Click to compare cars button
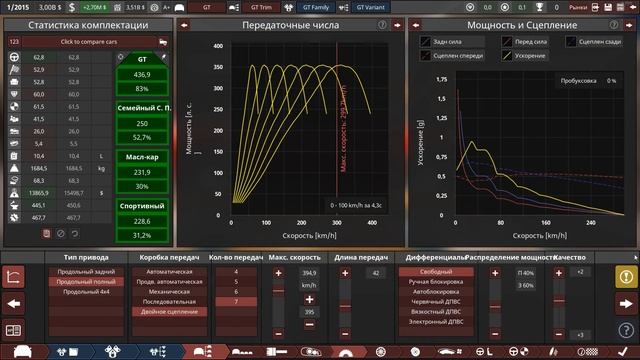Image resolution: width=640 pixels, height=360 pixels. [89, 42]
